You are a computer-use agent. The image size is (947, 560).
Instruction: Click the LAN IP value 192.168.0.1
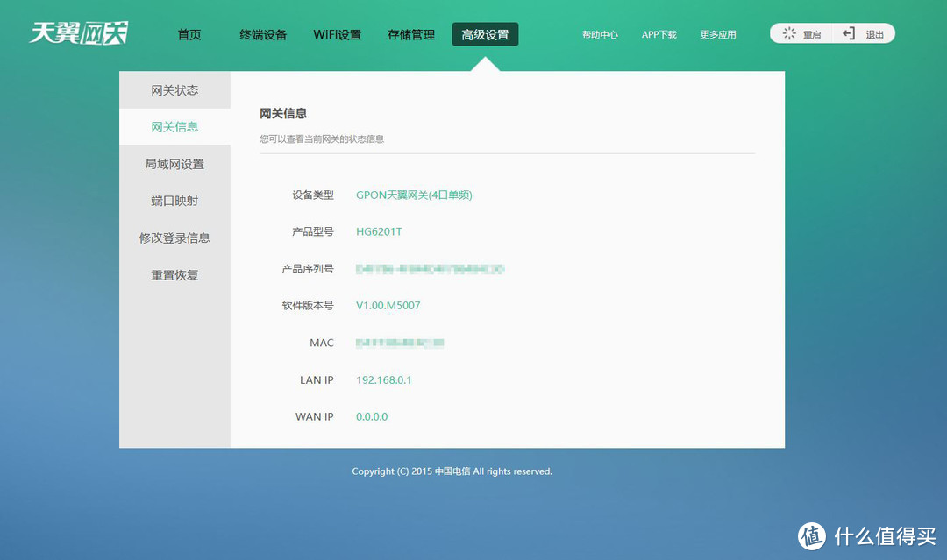click(384, 379)
